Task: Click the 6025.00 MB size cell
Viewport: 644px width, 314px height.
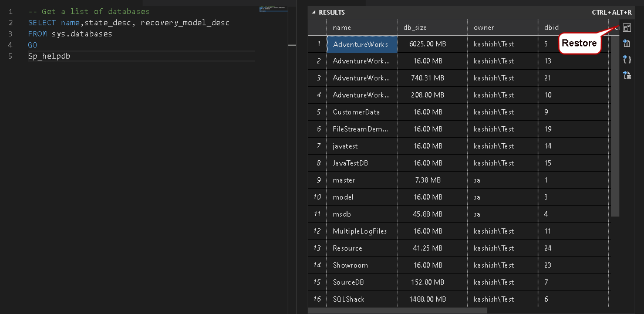Action: [x=432, y=45]
